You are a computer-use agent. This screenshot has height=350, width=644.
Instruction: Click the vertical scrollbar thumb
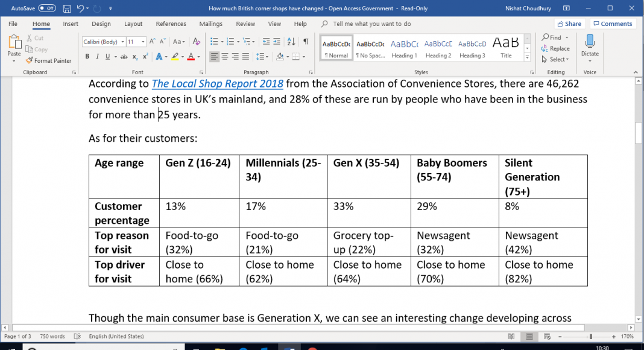pyautogui.click(x=638, y=133)
